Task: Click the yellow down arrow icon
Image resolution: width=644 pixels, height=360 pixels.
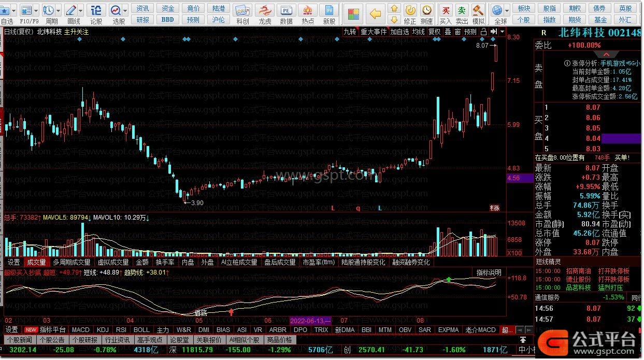Action: point(394,19)
